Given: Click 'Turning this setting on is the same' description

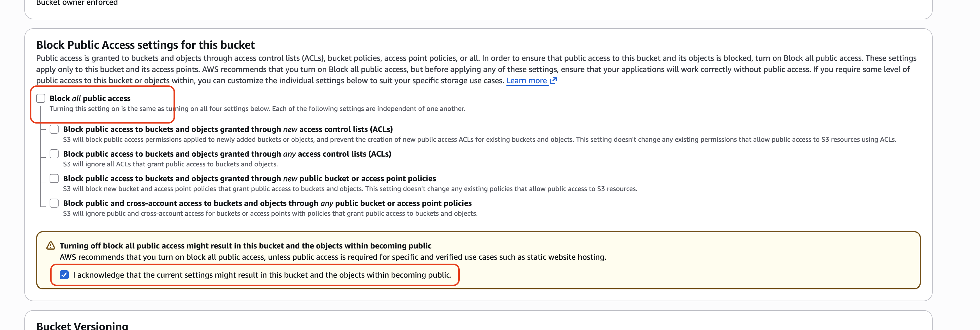Looking at the screenshot, I should 257,109.
